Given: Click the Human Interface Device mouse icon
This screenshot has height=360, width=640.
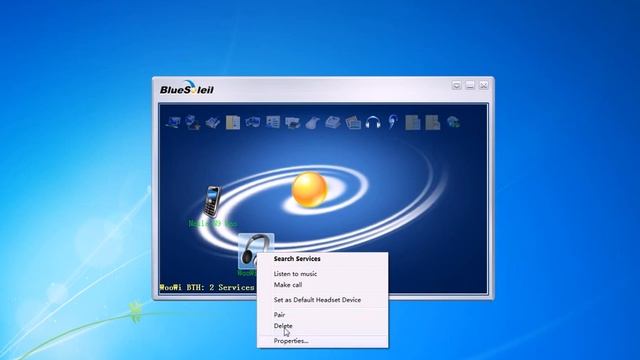Looking at the screenshot, I should coord(312,122).
